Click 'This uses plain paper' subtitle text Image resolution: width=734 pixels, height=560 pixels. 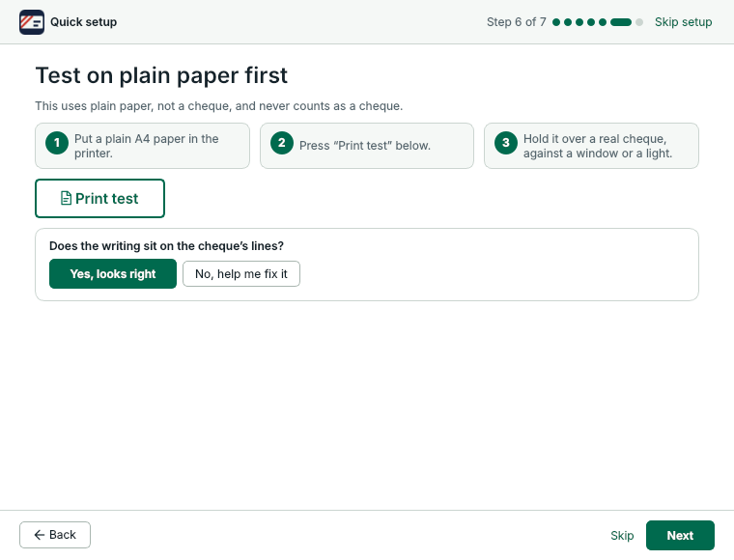tap(219, 106)
